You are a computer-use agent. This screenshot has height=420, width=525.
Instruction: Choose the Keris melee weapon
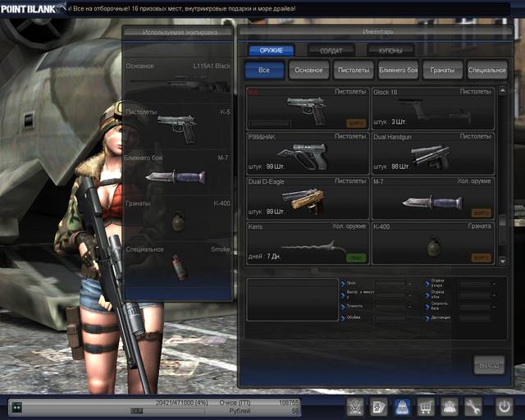click(307, 242)
